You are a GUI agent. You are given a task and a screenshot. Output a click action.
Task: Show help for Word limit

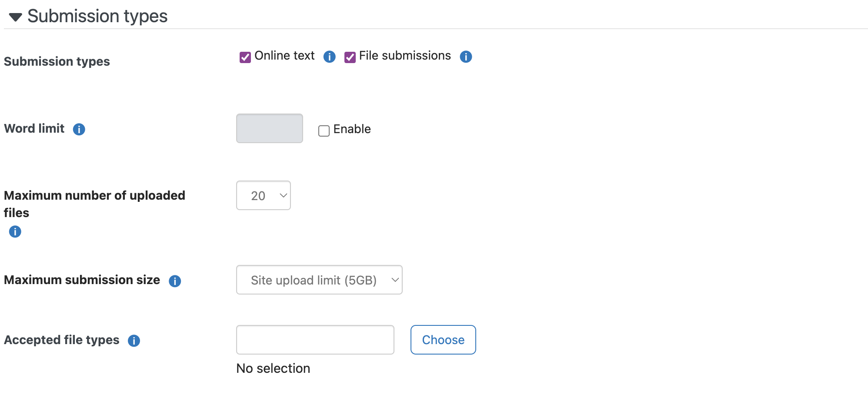tap(79, 129)
